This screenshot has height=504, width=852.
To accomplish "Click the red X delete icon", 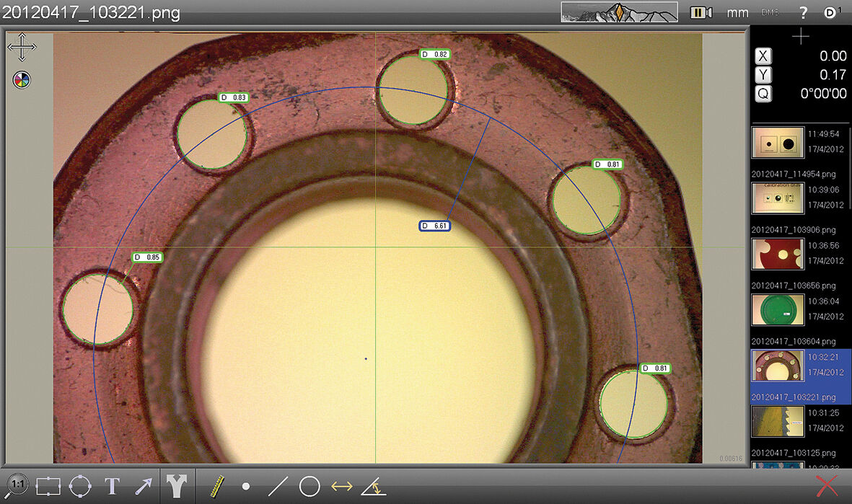I will coord(827,485).
